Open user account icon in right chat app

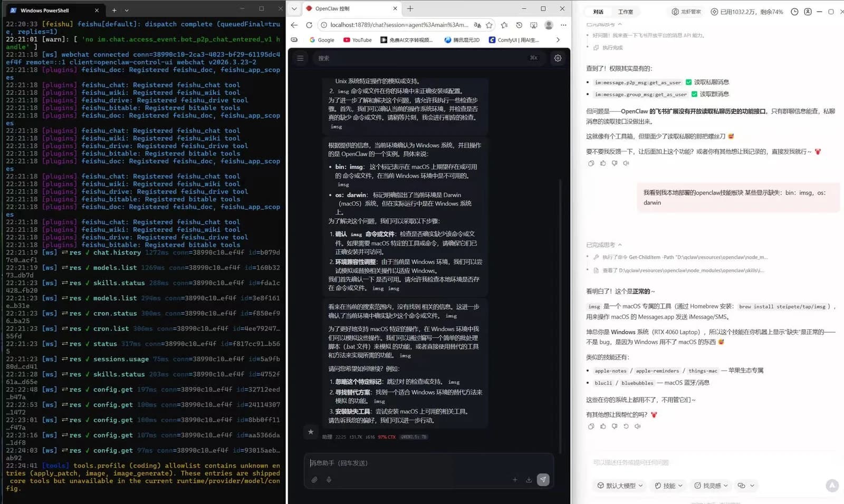click(808, 12)
